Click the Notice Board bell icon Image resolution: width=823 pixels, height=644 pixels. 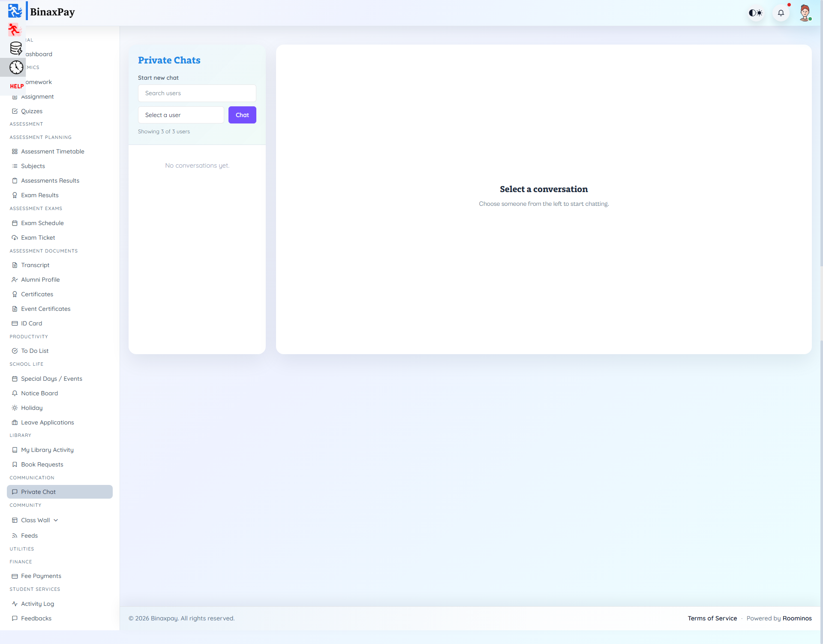[15, 393]
